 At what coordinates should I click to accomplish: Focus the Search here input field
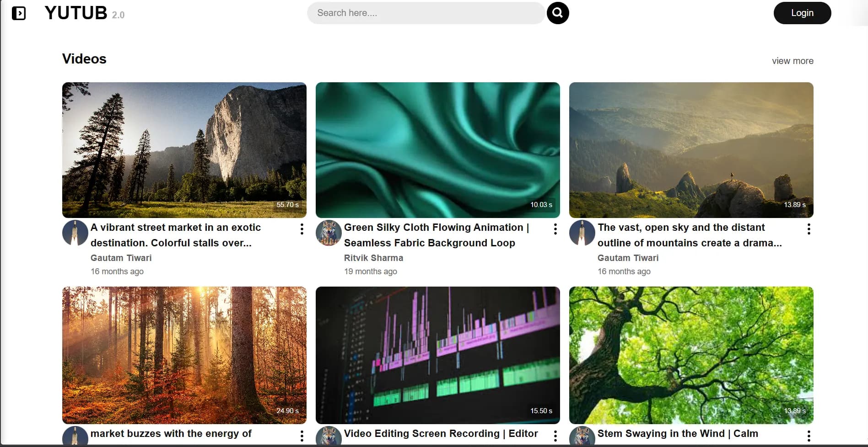click(426, 13)
